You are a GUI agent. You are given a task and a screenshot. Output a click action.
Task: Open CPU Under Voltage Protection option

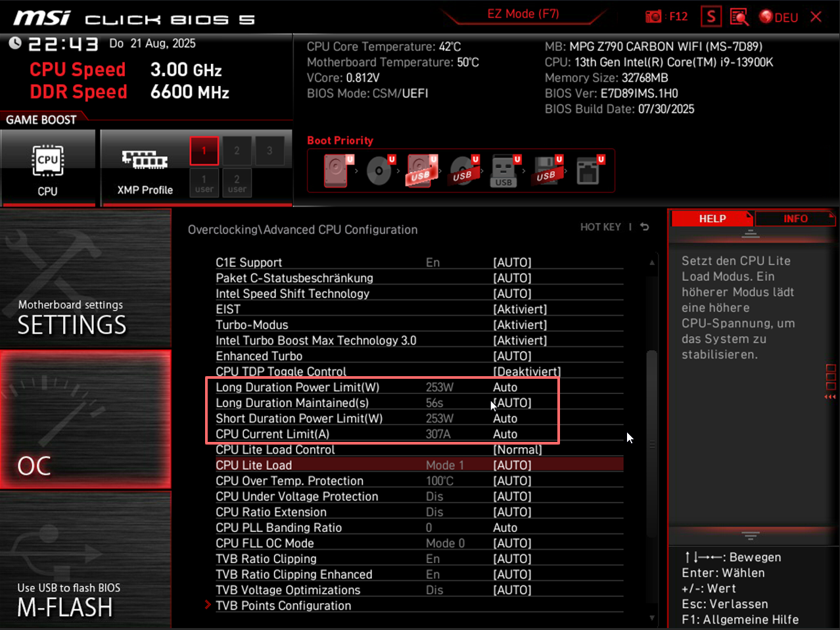click(419, 497)
